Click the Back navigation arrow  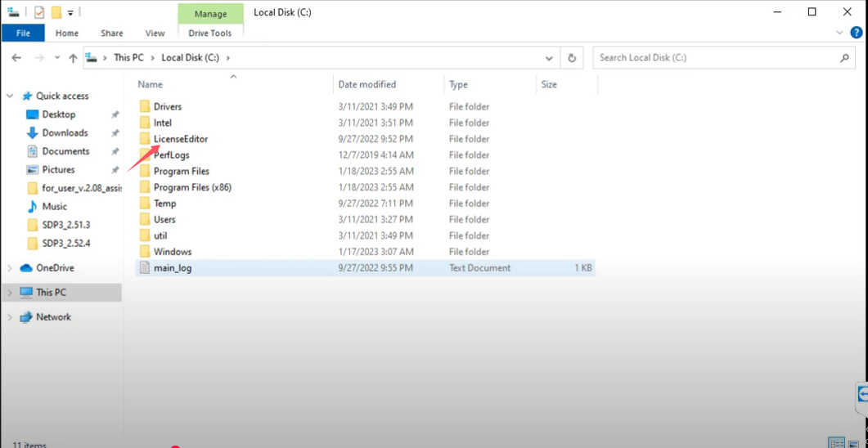click(x=16, y=57)
